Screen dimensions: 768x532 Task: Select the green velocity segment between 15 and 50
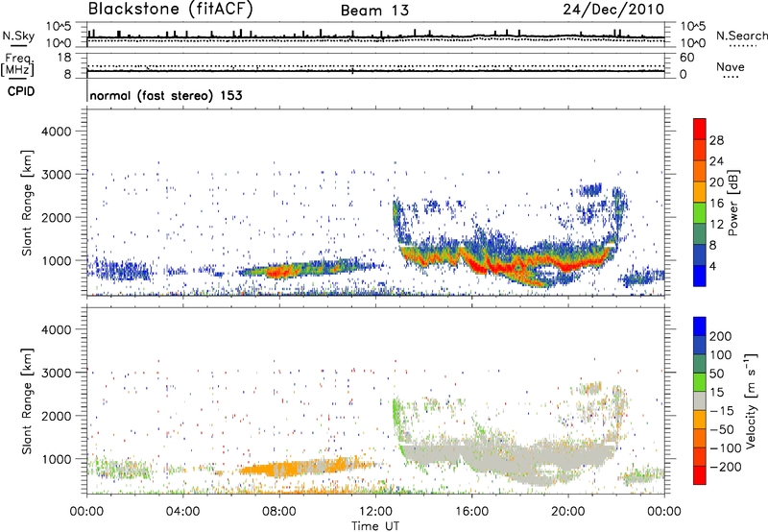(700, 382)
